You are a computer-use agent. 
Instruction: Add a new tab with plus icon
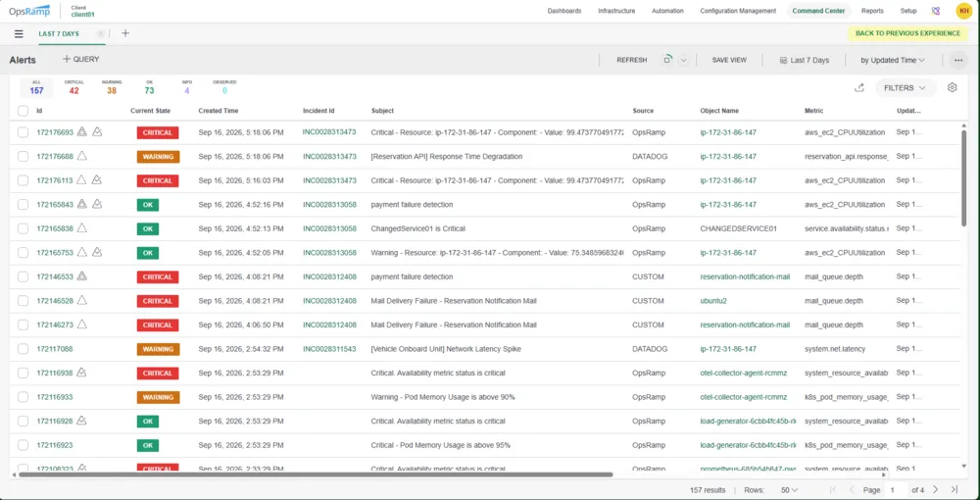tap(125, 33)
